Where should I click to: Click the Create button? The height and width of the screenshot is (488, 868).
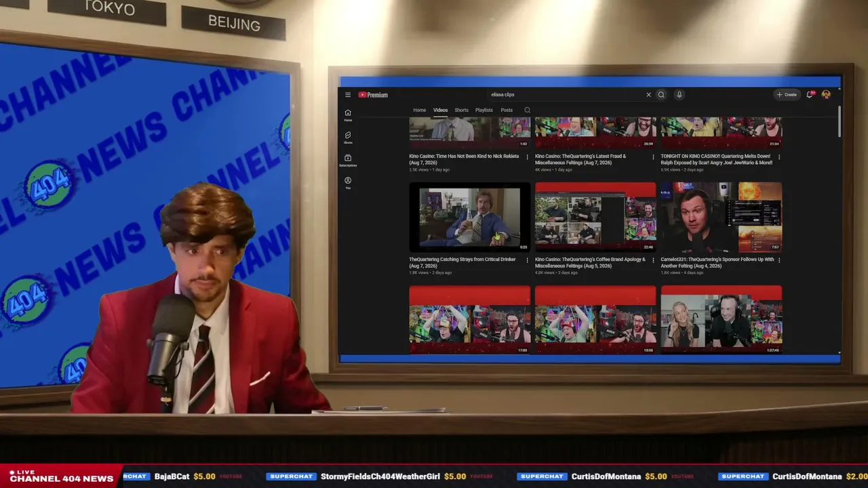(787, 95)
